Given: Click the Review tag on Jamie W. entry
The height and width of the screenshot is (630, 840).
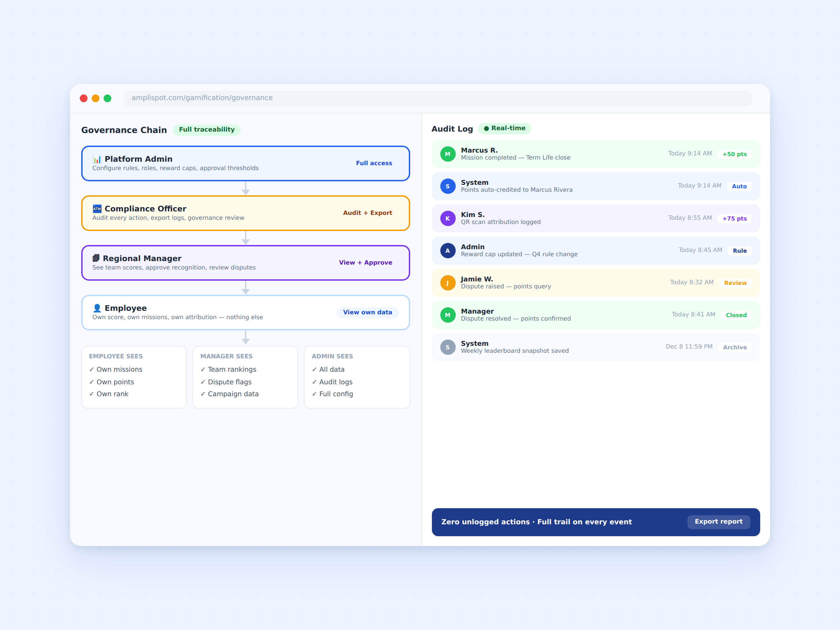Looking at the screenshot, I should point(735,283).
